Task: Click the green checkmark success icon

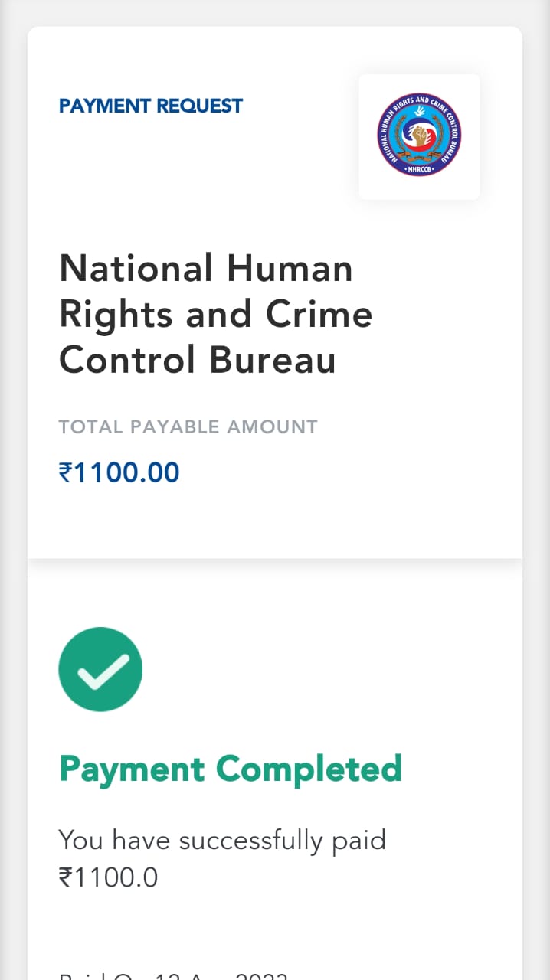Action: click(100, 669)
